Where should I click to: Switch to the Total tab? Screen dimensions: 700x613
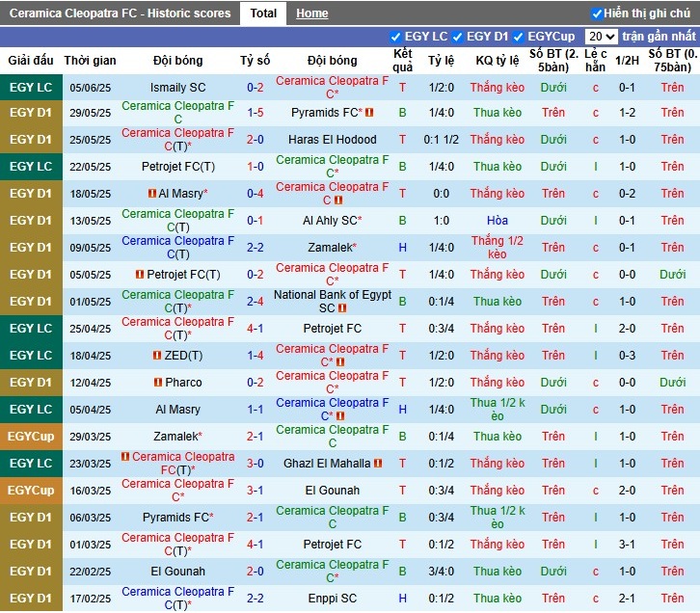point(263,13)
